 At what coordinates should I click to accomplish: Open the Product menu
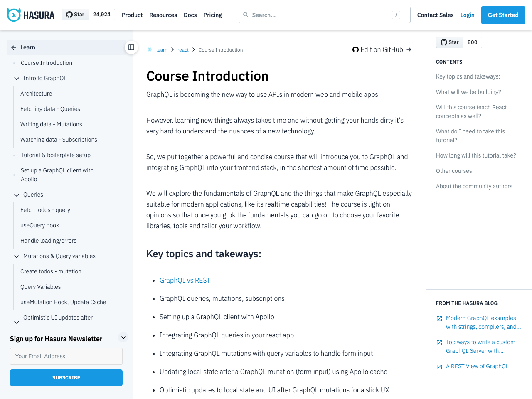(132, 15)
